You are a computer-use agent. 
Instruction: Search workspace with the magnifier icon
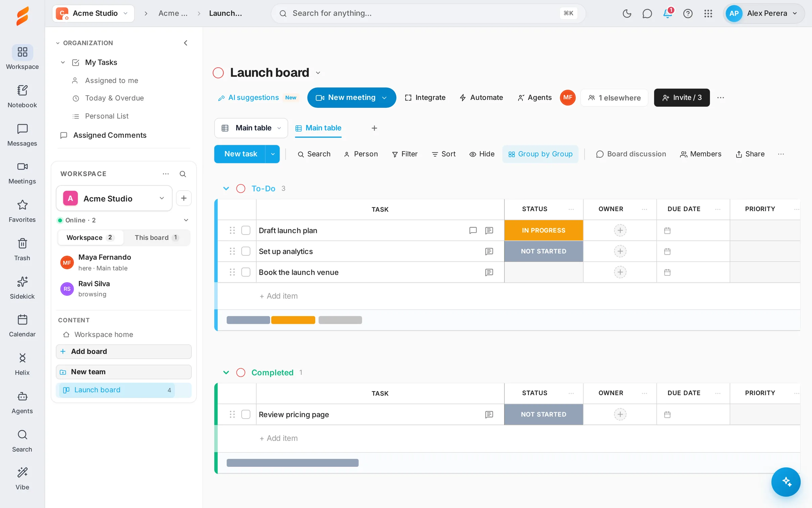[x=183, y=174]
